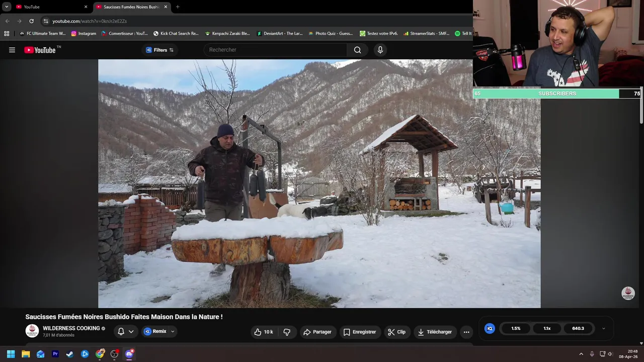The width and height of the screenshot is (644, 362).
Task: Expand the stats panel chevron
Action: [604, 328]
